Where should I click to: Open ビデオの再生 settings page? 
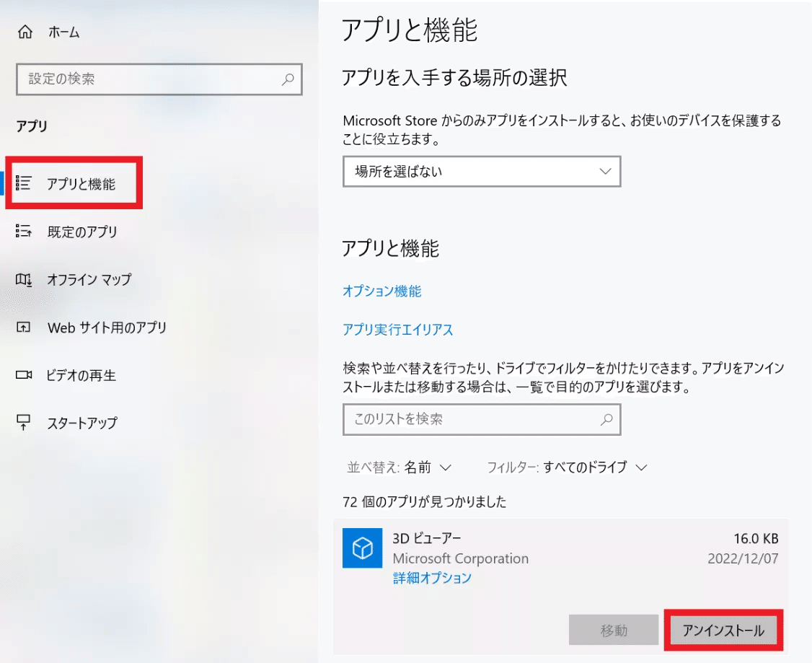(81, 375)
